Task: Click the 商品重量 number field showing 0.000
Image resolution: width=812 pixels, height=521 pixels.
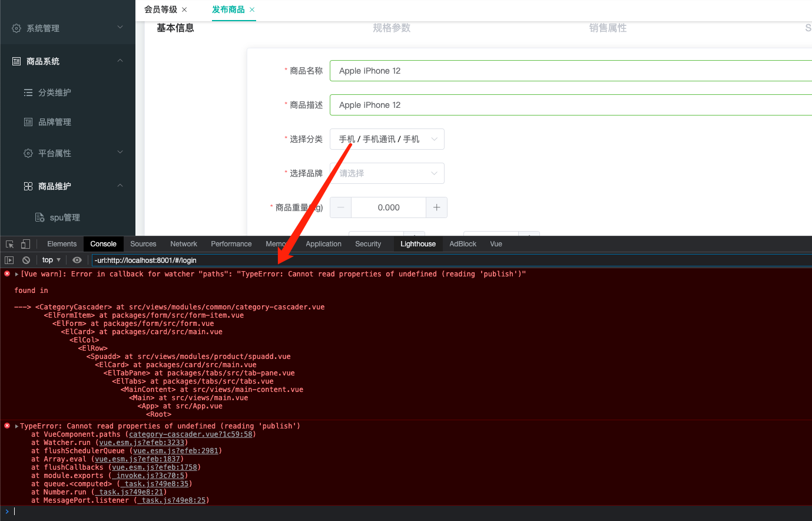Action: 389,207
